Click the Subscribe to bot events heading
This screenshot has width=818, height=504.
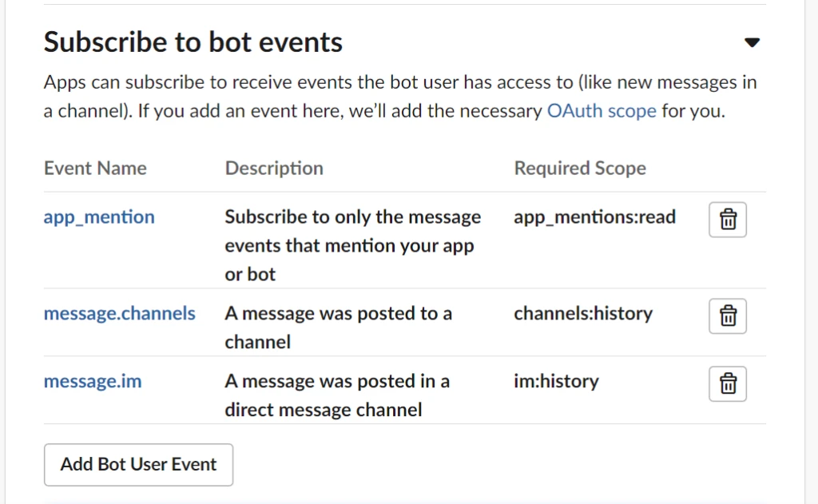pyautogui.click(x=193, y=42)
